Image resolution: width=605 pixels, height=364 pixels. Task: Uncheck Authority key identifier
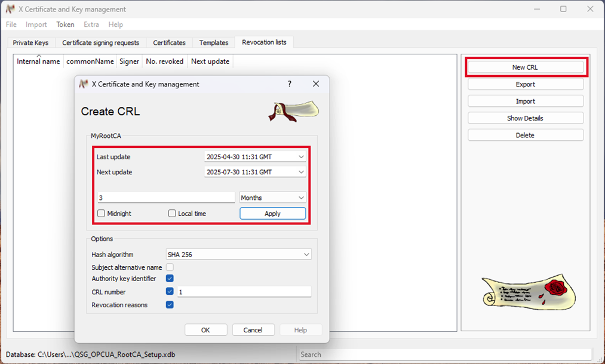click(x=170, y=279)
